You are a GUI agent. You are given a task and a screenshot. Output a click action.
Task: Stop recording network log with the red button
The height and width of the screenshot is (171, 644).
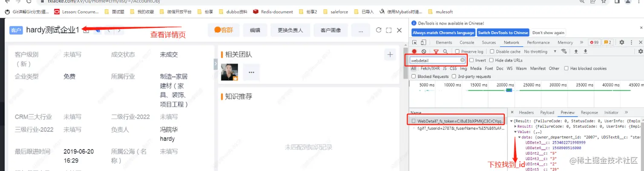(x=414, y=51)
